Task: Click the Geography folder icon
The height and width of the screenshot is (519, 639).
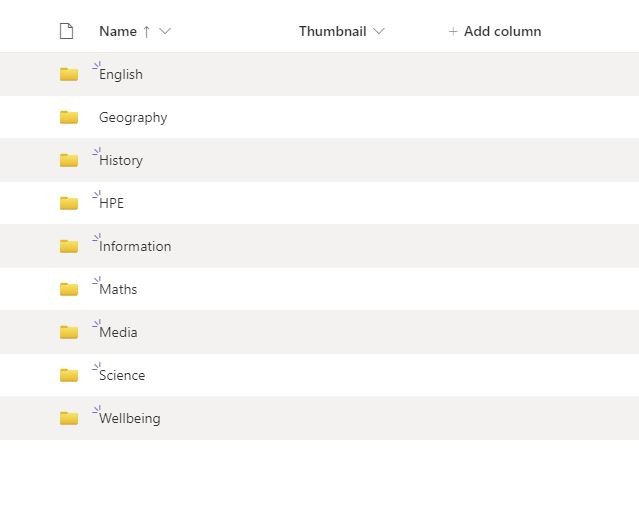Action: click(x=69, y=117)
